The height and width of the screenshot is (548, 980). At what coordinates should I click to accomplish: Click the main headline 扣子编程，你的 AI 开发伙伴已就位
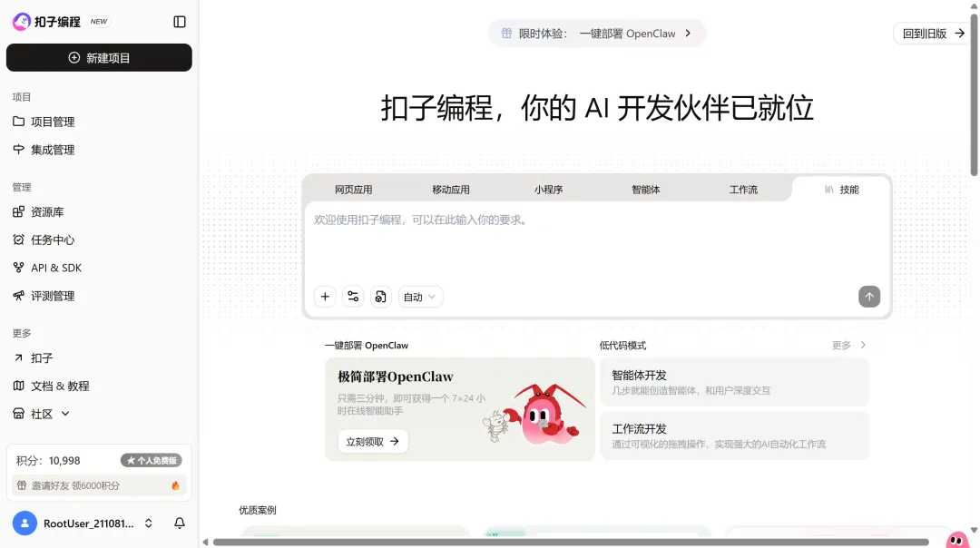point(597,107)
